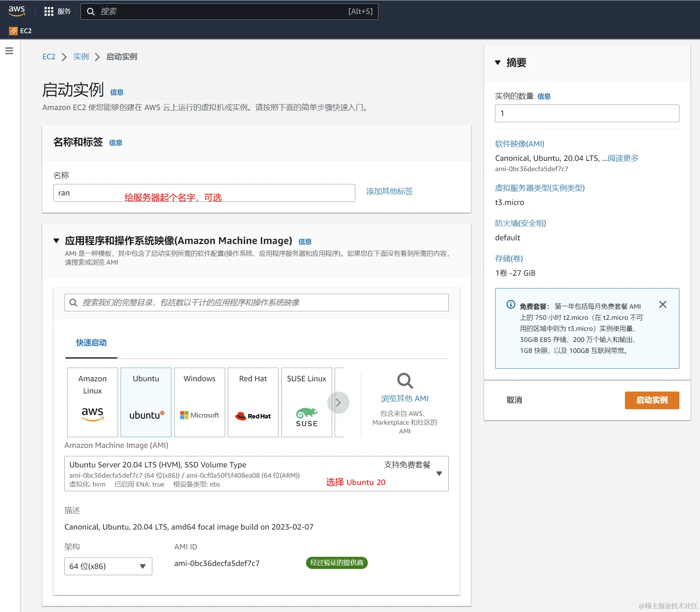Image resolution: width=700 pixels, height=612 pixels.
Task: Click the t3.micro instance type text
Action: point(509,202)
